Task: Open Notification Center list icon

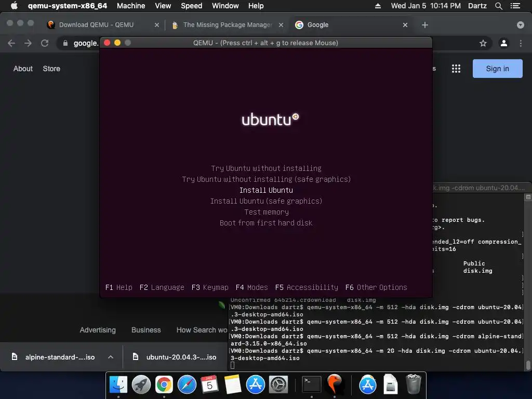Action: pyautogui.click(x=515, y=6)
